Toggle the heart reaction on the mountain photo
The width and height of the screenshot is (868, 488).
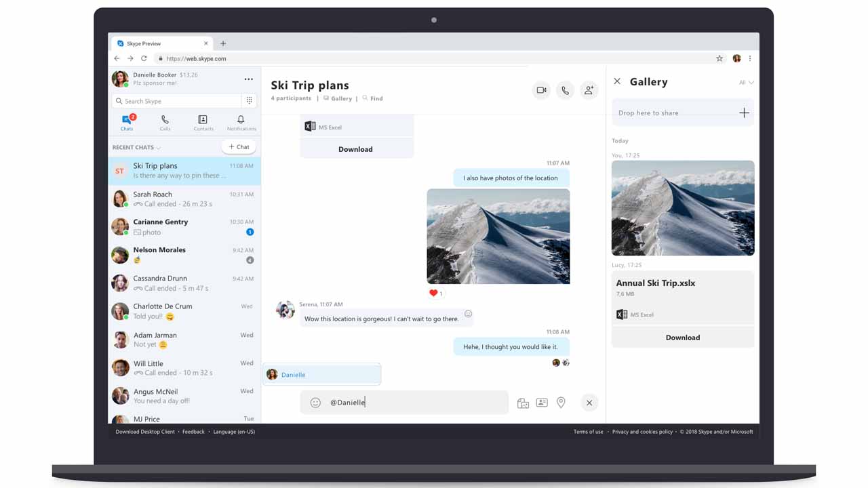[435, 293]
